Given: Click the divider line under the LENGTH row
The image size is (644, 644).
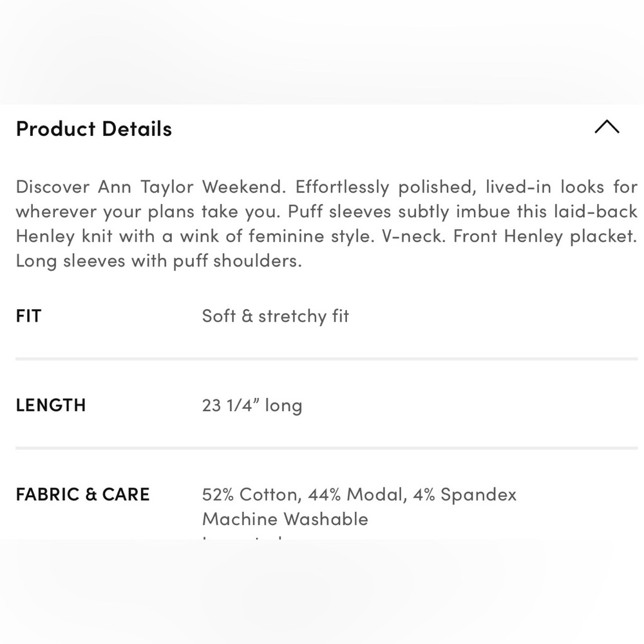Looking at the screenshot, I should 327,448.
